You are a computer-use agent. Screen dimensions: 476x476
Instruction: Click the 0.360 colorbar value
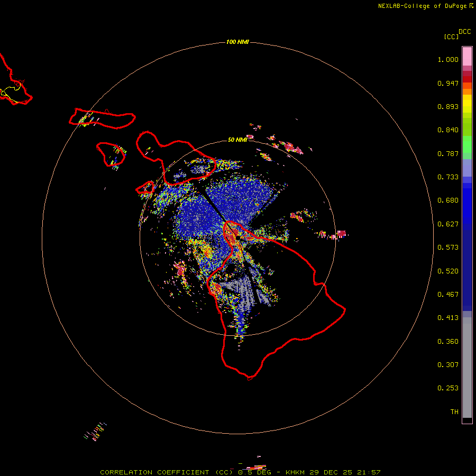[x=448, y=342]
